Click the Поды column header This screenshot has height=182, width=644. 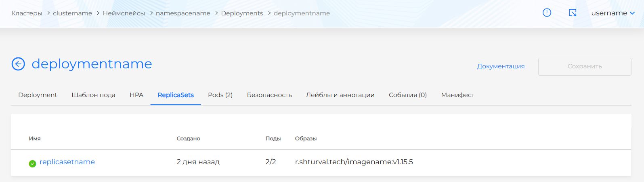pyautogui.click(x=273, y=138)
